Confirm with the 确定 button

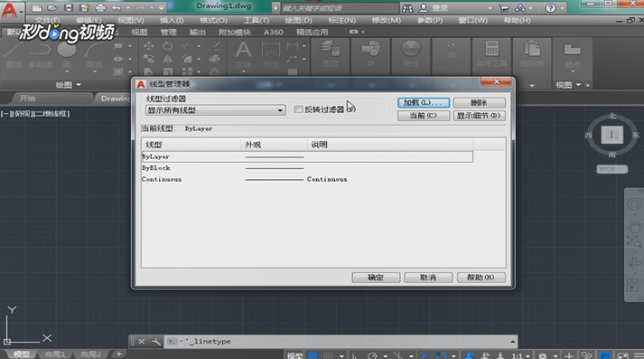coord(376,278)
